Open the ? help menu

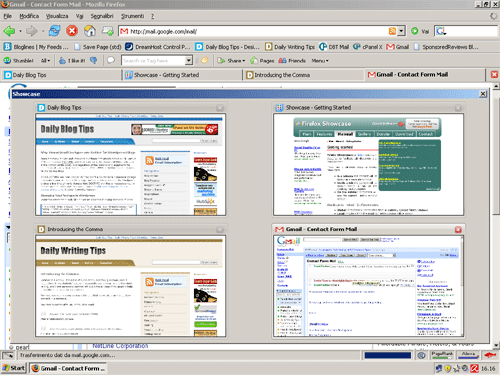click(152, 16)
